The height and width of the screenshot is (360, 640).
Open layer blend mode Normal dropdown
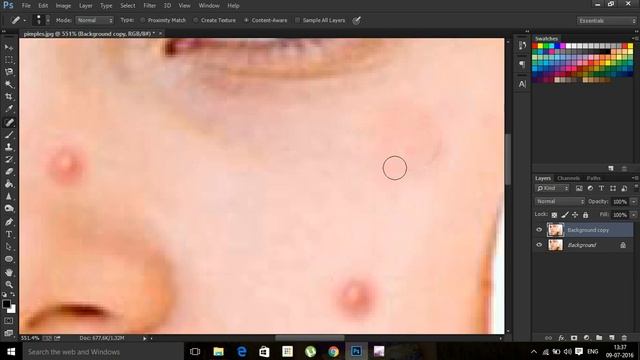coord(560,201)
